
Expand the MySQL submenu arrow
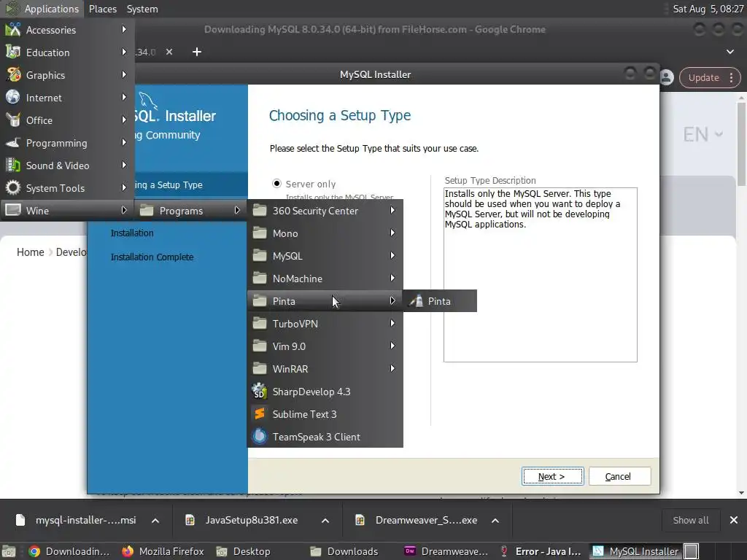(392, 256)
